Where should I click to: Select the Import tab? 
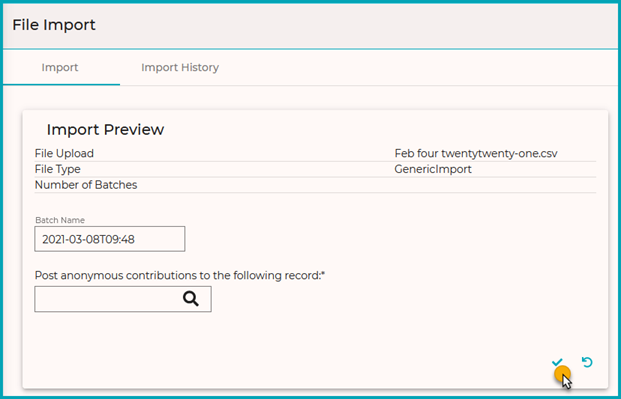tap(60, 67)
